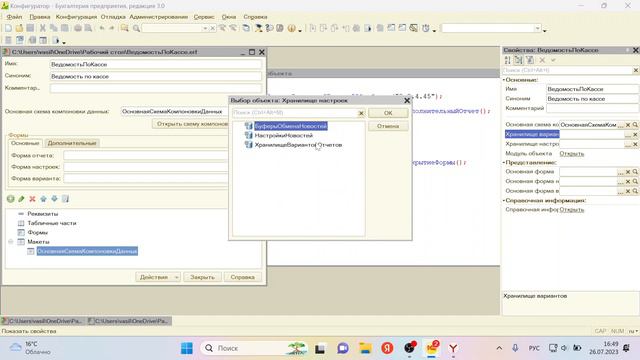640x360 pixels.
Task: Open ellipsis chooser for Основная форма property
Action: click(621, 172)
